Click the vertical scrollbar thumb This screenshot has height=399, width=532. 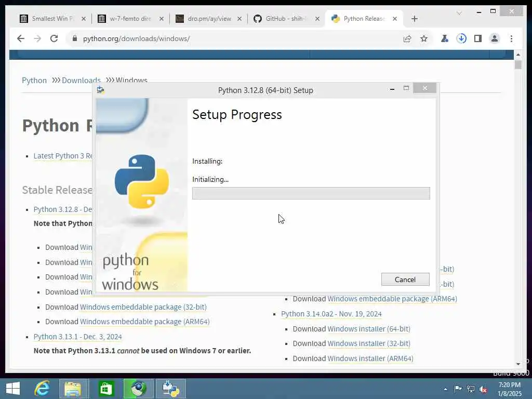point(518,64)
